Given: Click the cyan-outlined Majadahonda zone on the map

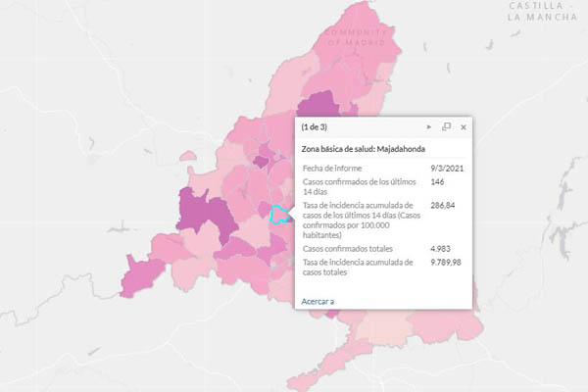Looking at the screenshot, I should 280,215.
